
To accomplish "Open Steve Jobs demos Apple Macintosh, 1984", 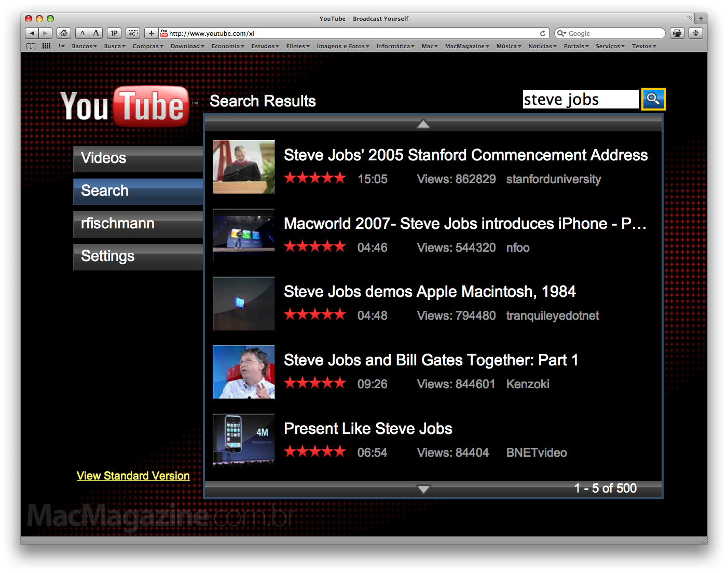I will (430, 292).
